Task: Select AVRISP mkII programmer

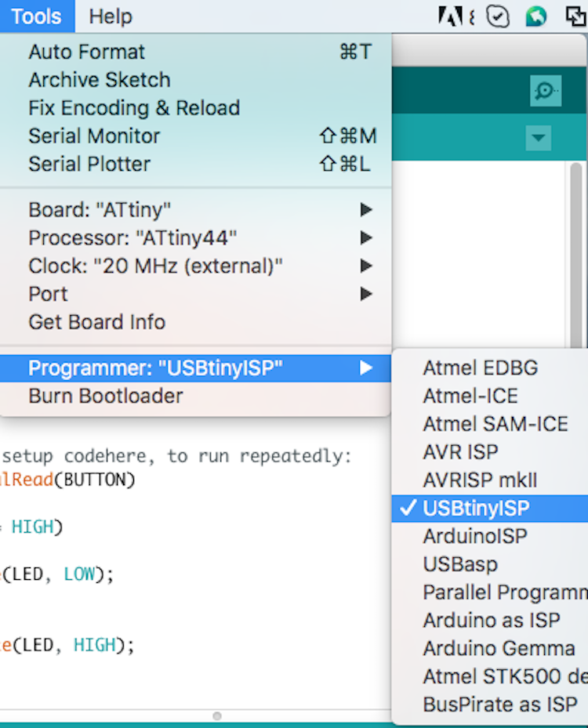Action: coord(490,480)
